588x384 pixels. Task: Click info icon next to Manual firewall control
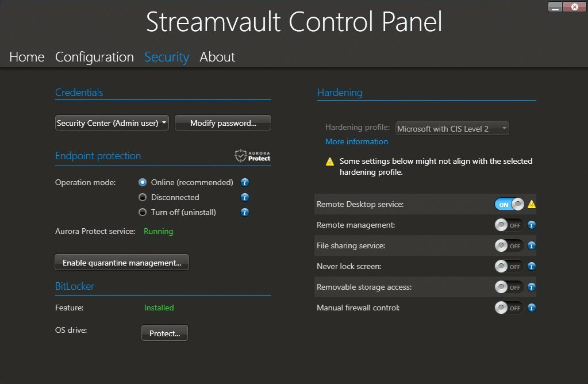(x=531, y=308)
